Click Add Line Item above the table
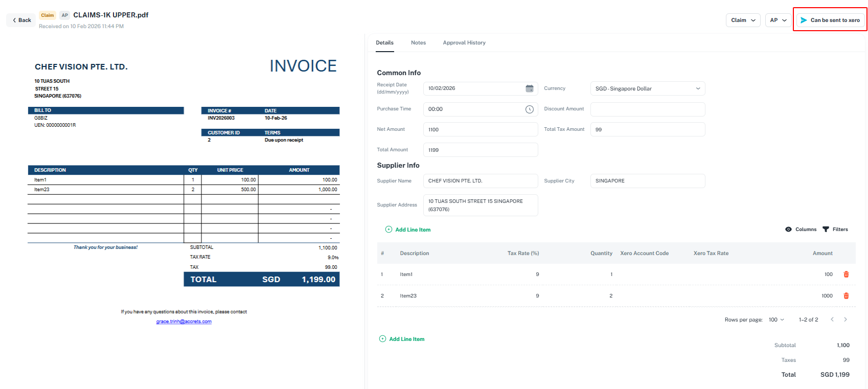Image resolution: width=868 pixels, height=389 pixels. pos(408,230)
